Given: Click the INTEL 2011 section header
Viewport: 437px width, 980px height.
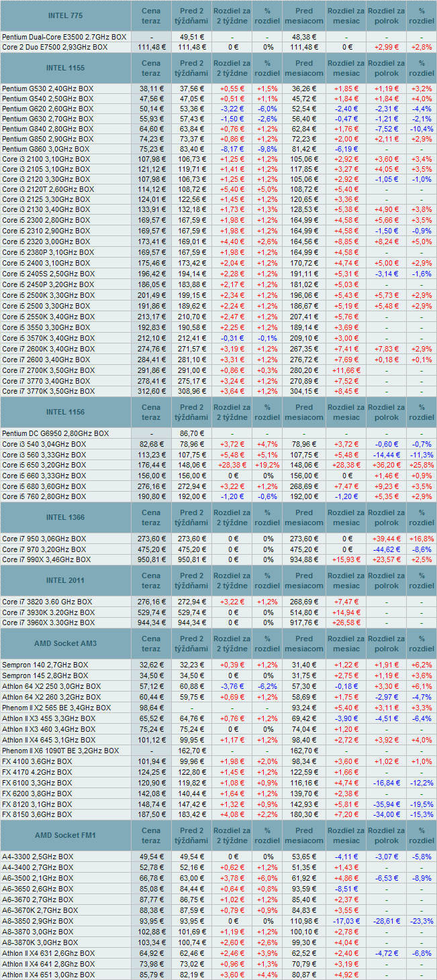Looking at the screenshot, I should point(66,580).
